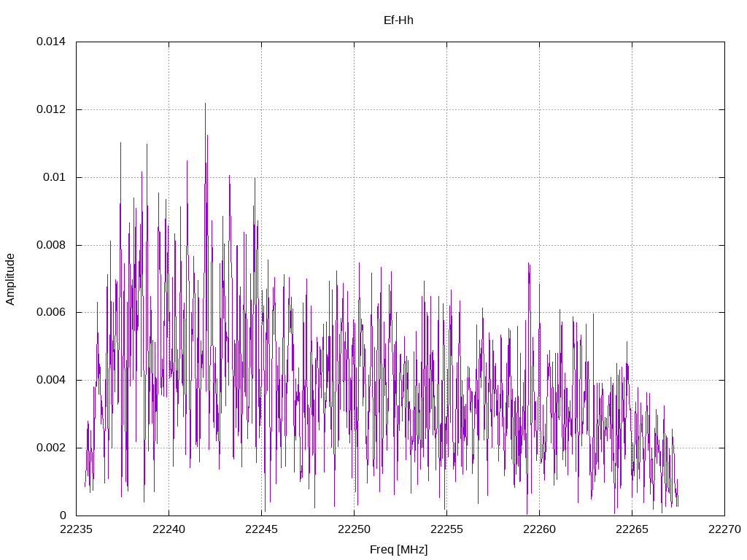Image resolution: width=747 pixels, height=560 pixels.
Task: Click the y-axis tick label 0.012
Action: [x=51, y=109]
